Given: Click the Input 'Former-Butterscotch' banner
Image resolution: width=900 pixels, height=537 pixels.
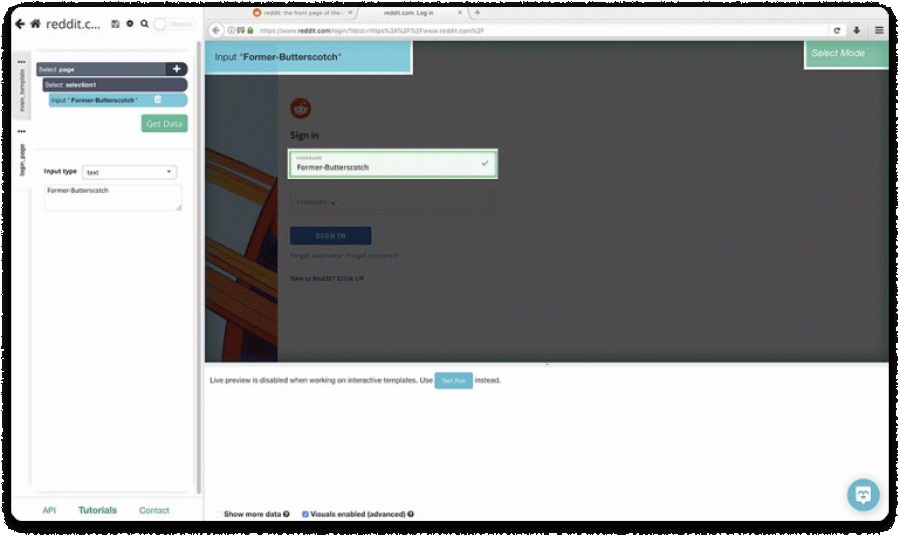Looking at the screenshot, I should click(x=308, y=57).
